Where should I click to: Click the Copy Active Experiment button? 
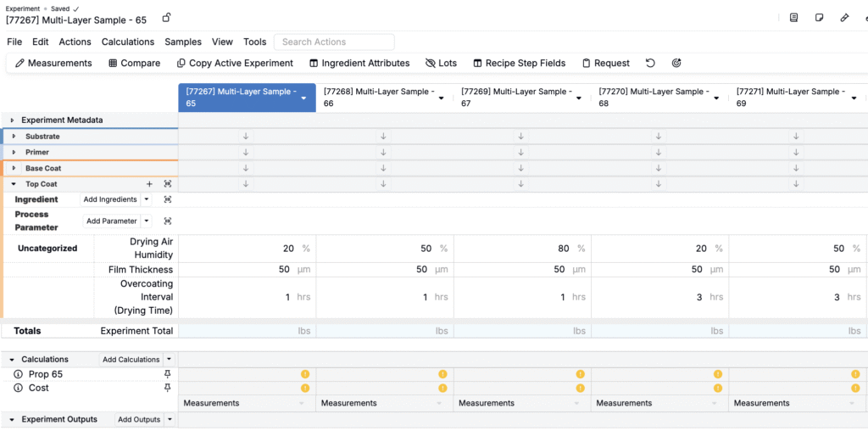click(x=235, y=63)
